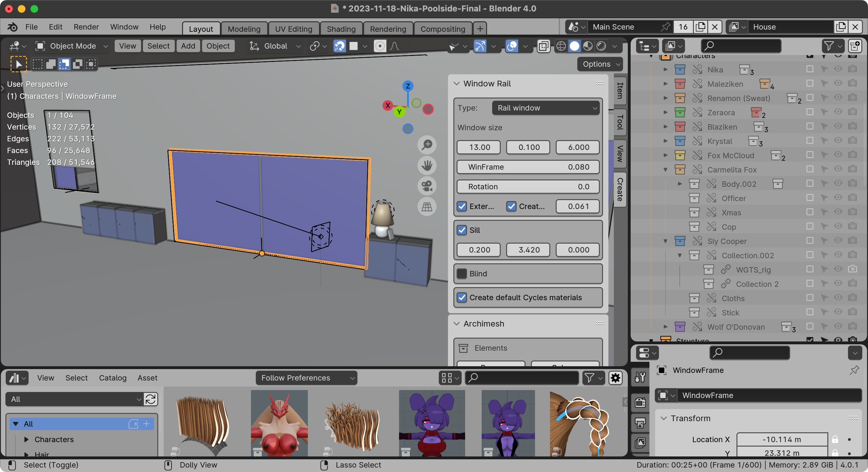Open asset browser settings gear icon
This screenshot has width=868, height=472.
(x=615, y=378)
